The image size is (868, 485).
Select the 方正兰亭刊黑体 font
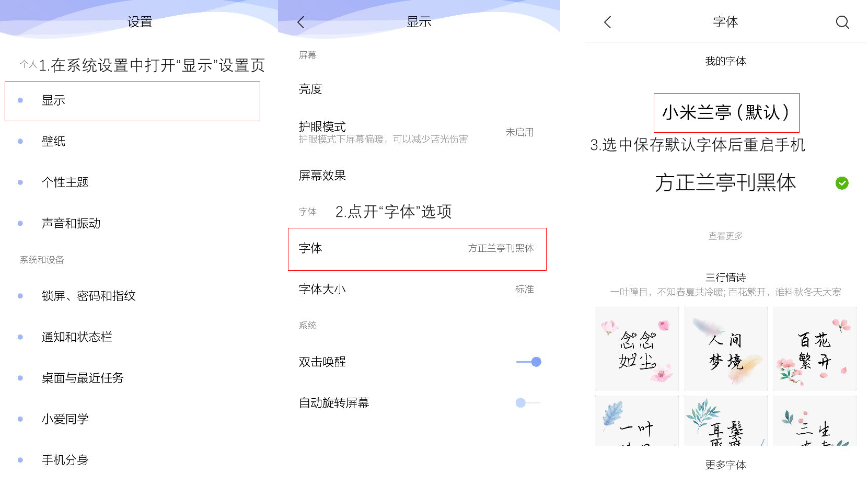725,183
